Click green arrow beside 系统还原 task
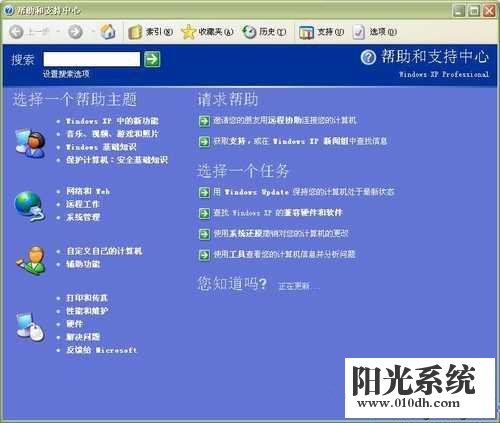This screenshot has width=500, height=423. (204, 234)
